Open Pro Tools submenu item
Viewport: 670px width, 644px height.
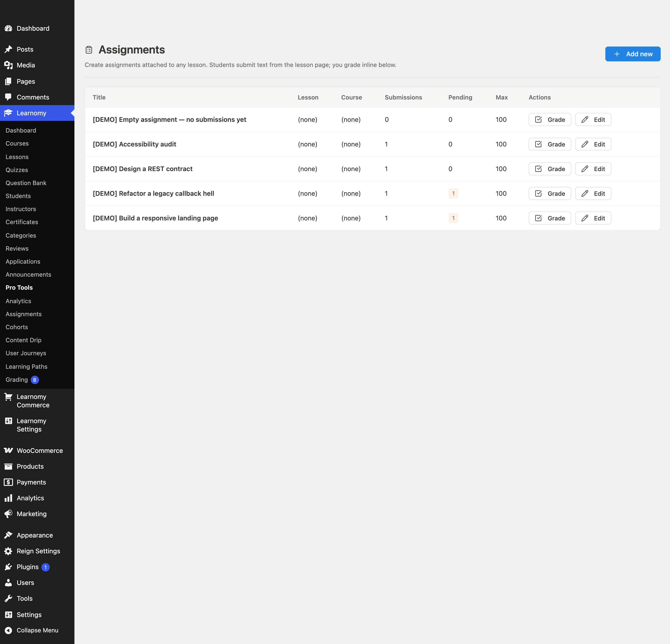19,288
